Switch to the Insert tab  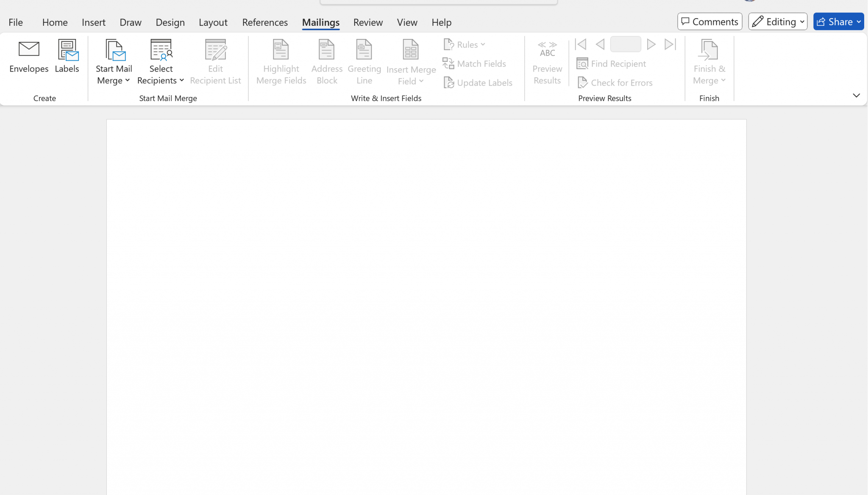click(94, 22)
